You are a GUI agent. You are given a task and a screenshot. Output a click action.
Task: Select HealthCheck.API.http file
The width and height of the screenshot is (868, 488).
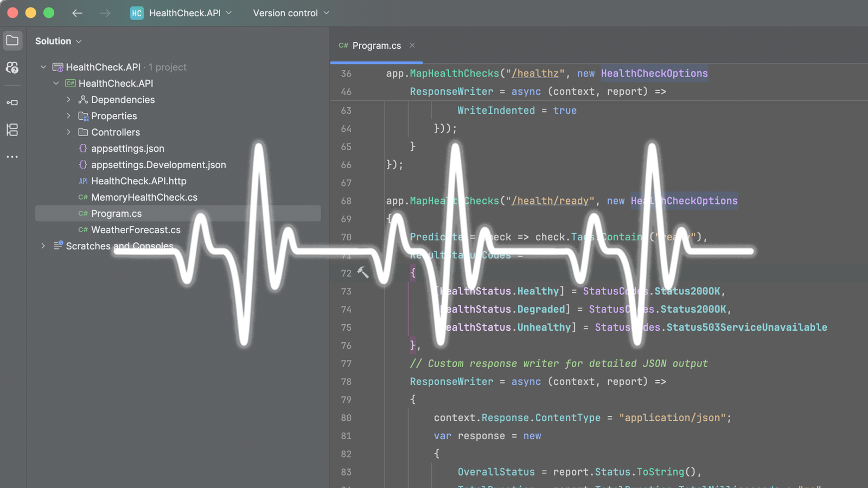click(139, 181)
